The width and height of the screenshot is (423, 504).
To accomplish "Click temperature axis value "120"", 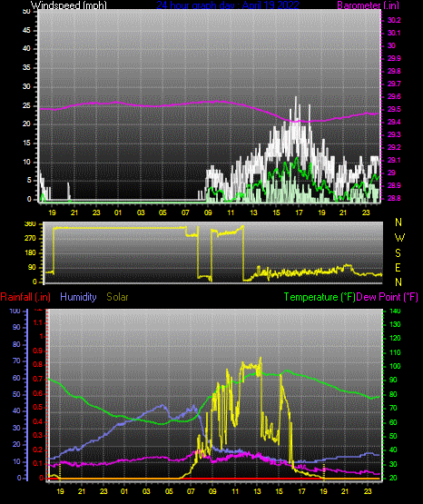I will click(x=395, y=339).
